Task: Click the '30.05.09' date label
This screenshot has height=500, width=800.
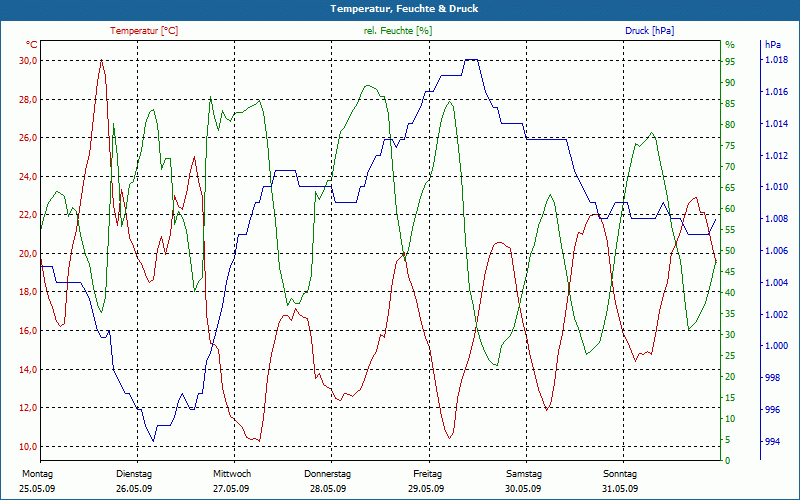Action: pos(523,489)
